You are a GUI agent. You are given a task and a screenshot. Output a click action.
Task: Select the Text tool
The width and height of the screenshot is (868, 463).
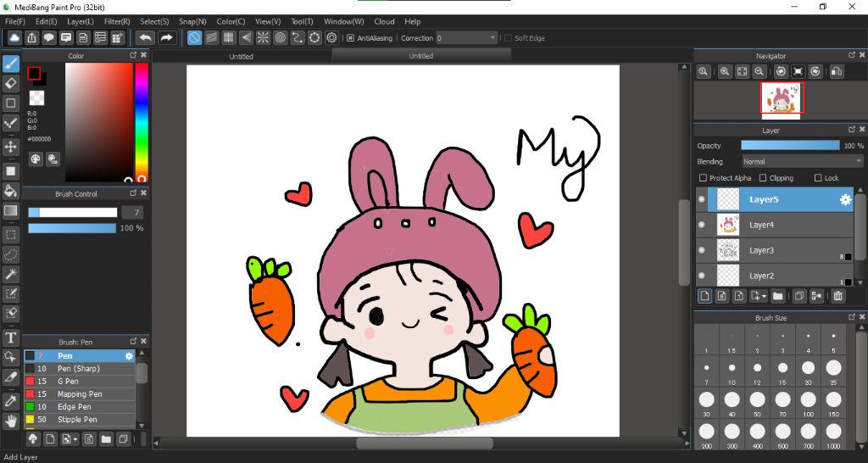[x=10, y=337]
